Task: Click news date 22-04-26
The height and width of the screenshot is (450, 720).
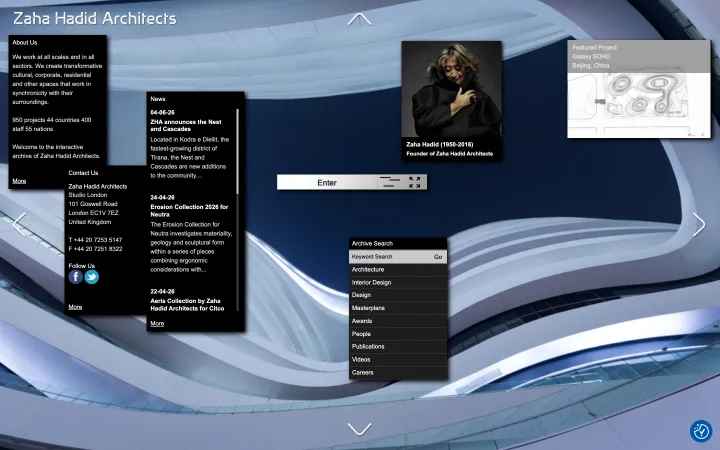Action: (163, 292)
